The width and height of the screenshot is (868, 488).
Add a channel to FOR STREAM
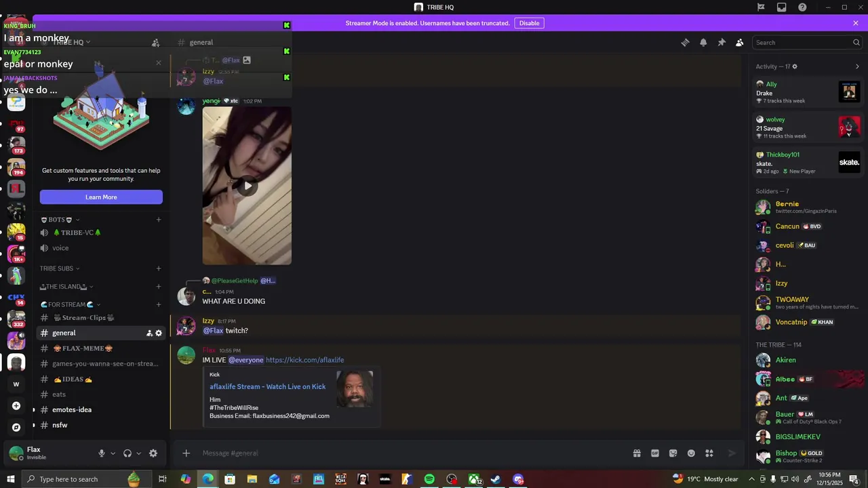point(159,305)
